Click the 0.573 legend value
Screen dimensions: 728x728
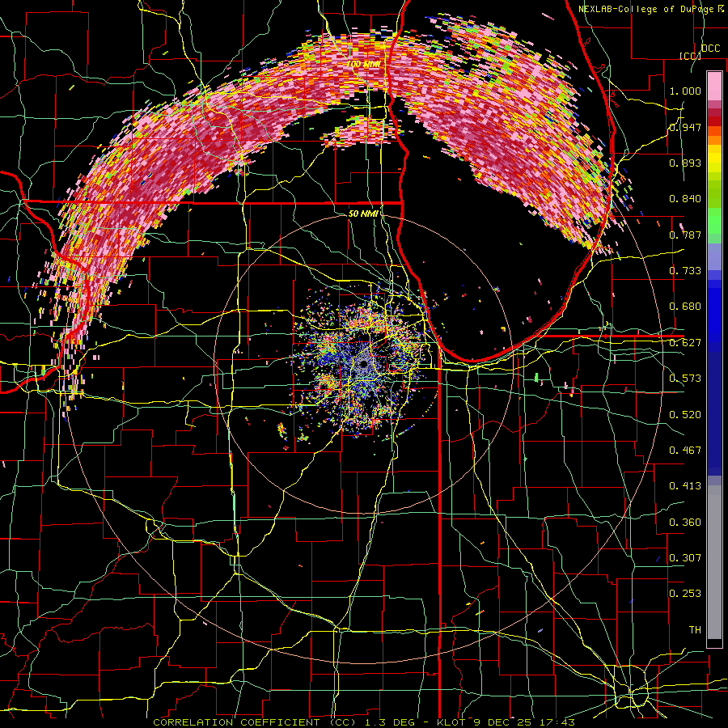coord(685,379)
